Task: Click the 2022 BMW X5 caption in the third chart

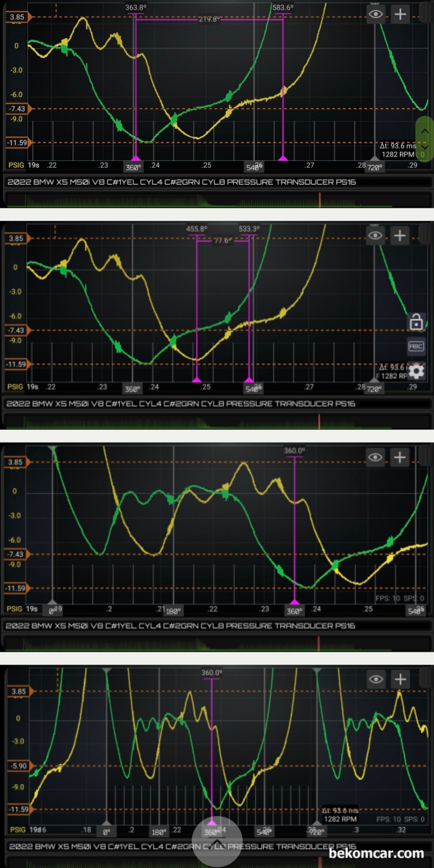Action: [180, 626]
